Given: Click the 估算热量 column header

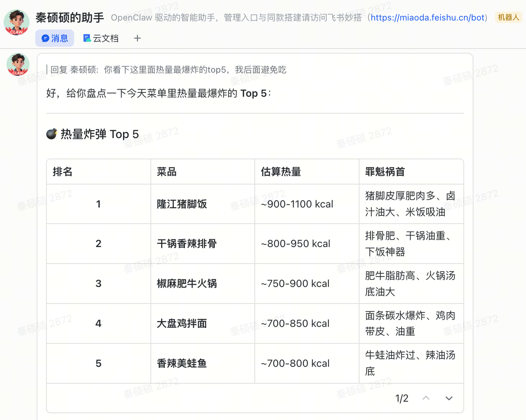Looking at the screenshot, I should point(281,172).
